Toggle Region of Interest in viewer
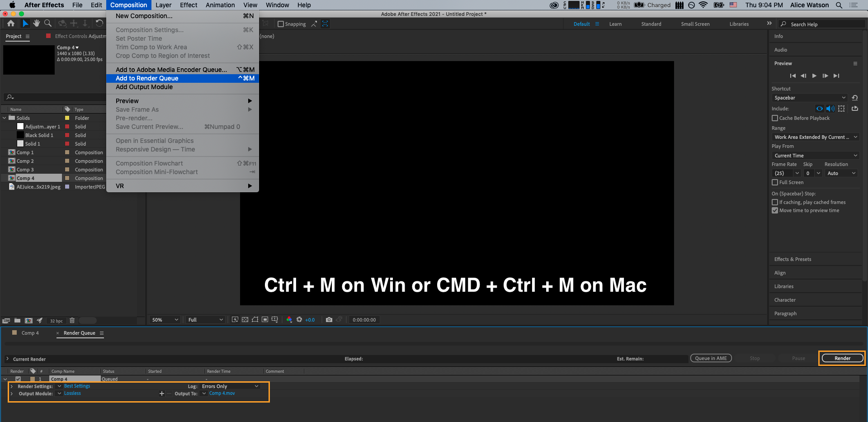This screenshot has height=422, width=868. pyautogui.click(x=265, y=320)
